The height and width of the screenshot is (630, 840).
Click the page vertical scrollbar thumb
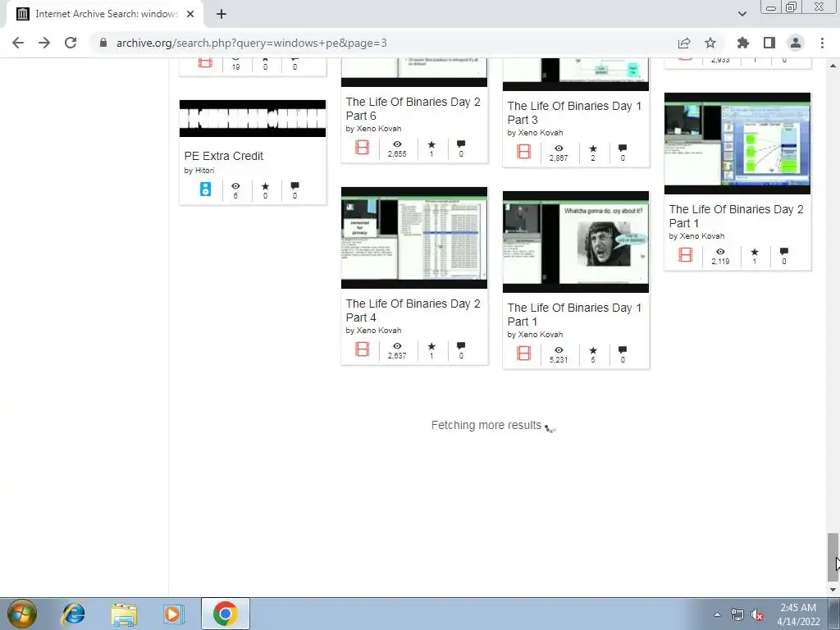(833, 557)
